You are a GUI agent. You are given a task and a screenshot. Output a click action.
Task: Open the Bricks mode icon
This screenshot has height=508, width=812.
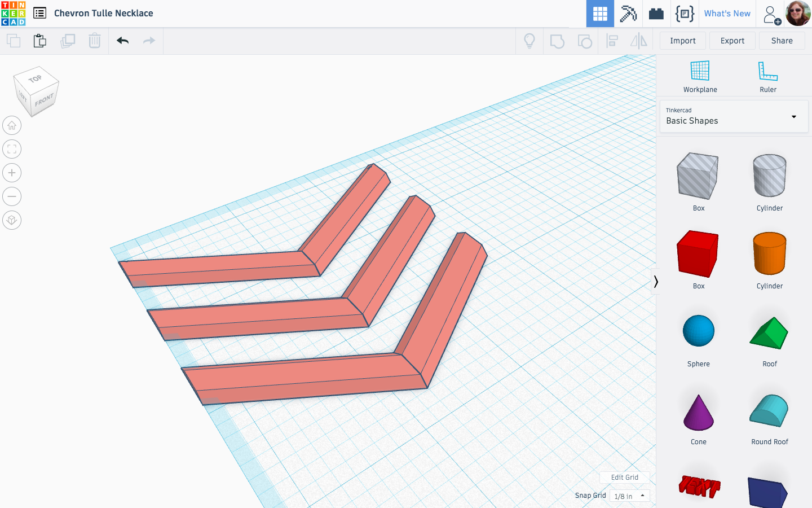[656, 14]
